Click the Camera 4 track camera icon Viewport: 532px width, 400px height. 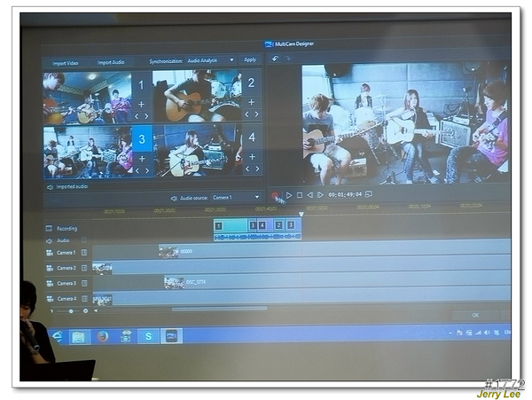[50, 299]
